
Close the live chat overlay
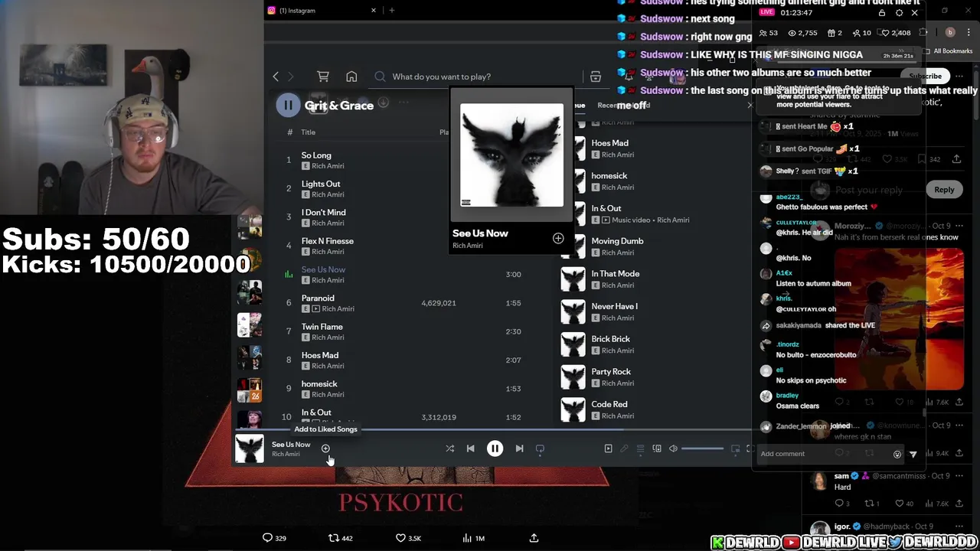pyautogui.click(x=914, y=13)
